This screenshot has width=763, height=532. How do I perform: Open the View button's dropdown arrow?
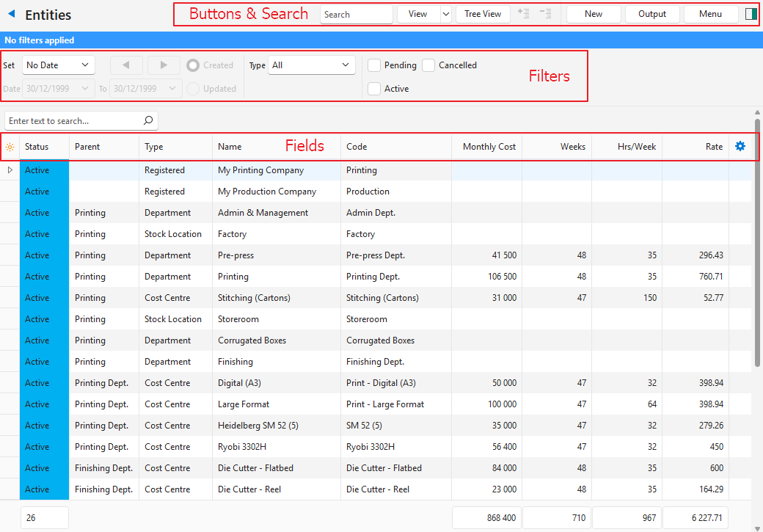(445, 14)
